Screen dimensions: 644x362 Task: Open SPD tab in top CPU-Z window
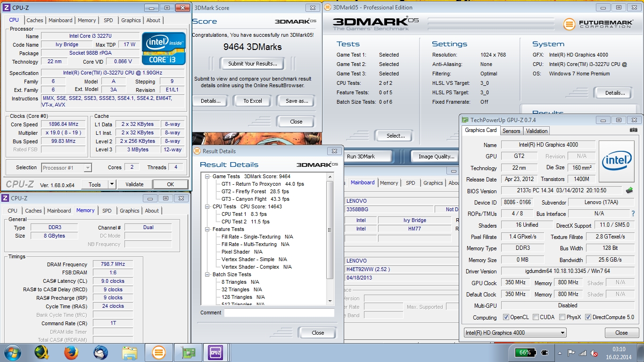108,20
